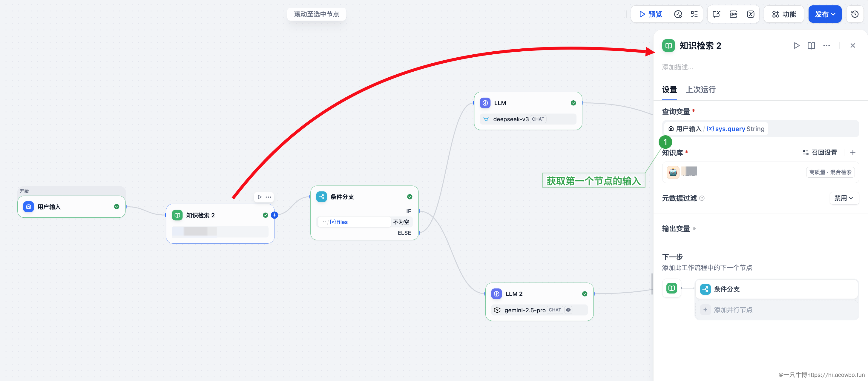
Task: Open conversation variables chat icon
Action: click(716, 14)
